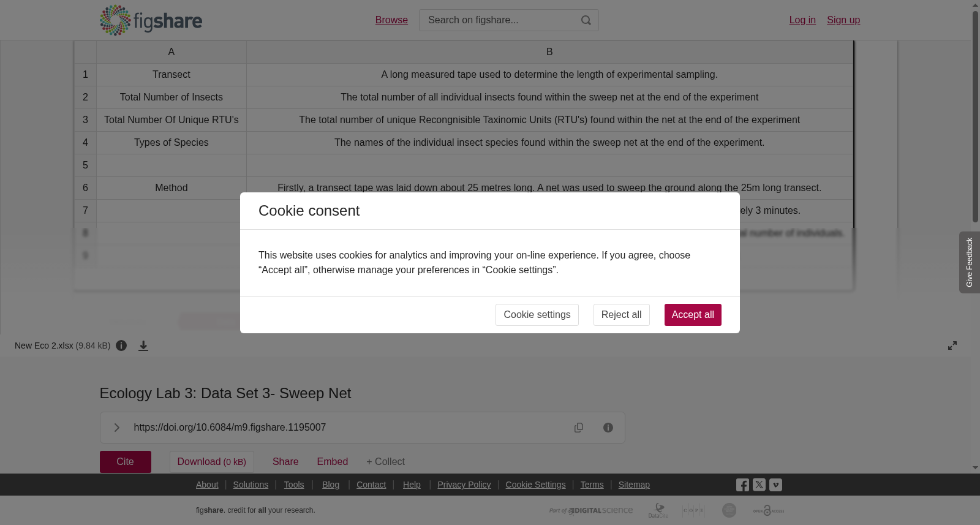Viewport: 980px width, 525px height.
Task: Click the Open Access logo
Action: tap(769, 510)
